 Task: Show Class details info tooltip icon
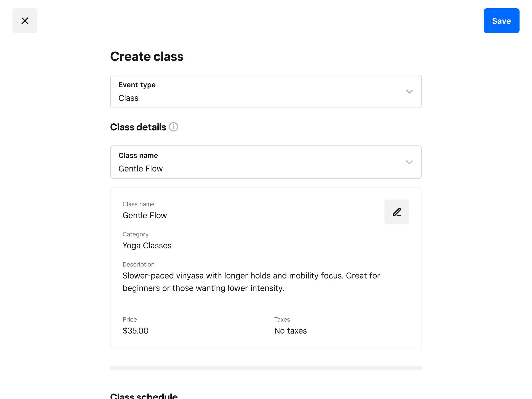tap(174, 127)
